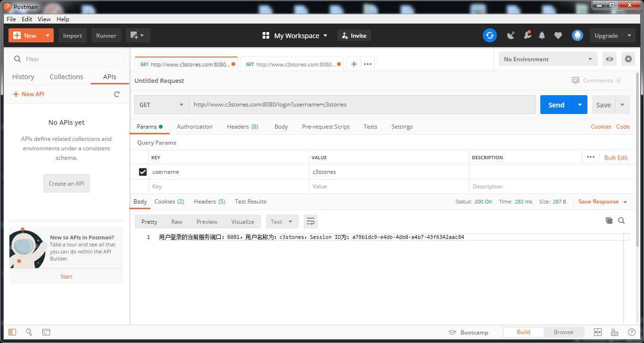This screenshot has width=644, height=343.
Task: Expand the Send options arrow
Action: [580, 105]
